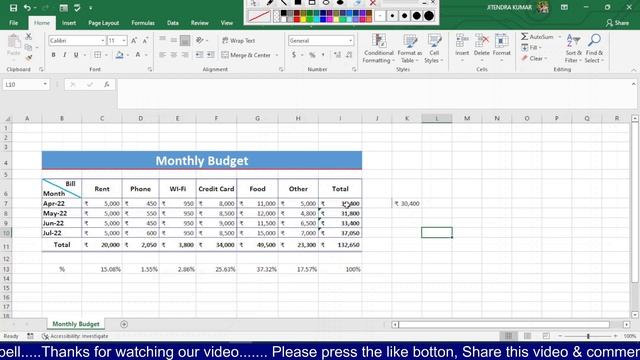Click the Save icon in quick access toolbar
640x360 pixels.
13,8
